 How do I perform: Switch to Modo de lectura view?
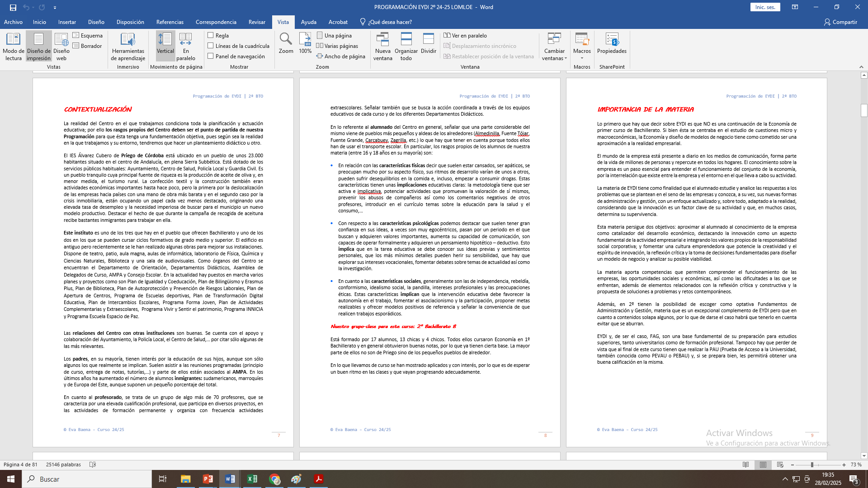(x=13, y=46)
